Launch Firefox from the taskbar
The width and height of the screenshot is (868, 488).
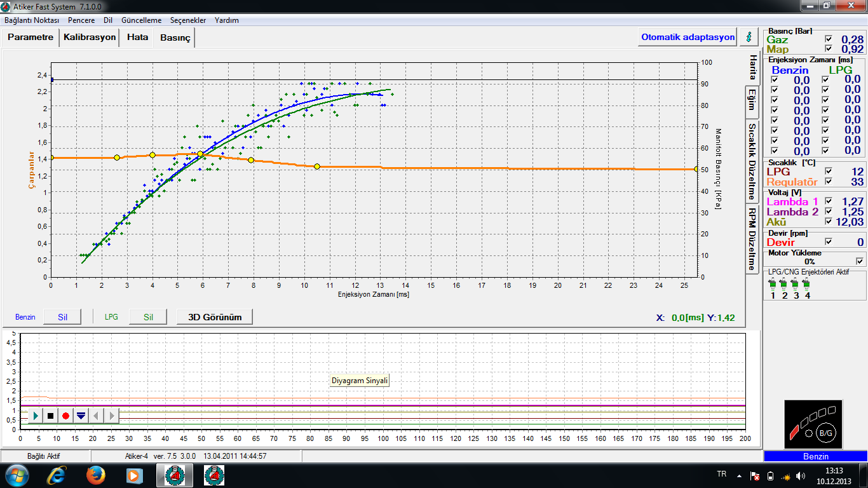95,475
